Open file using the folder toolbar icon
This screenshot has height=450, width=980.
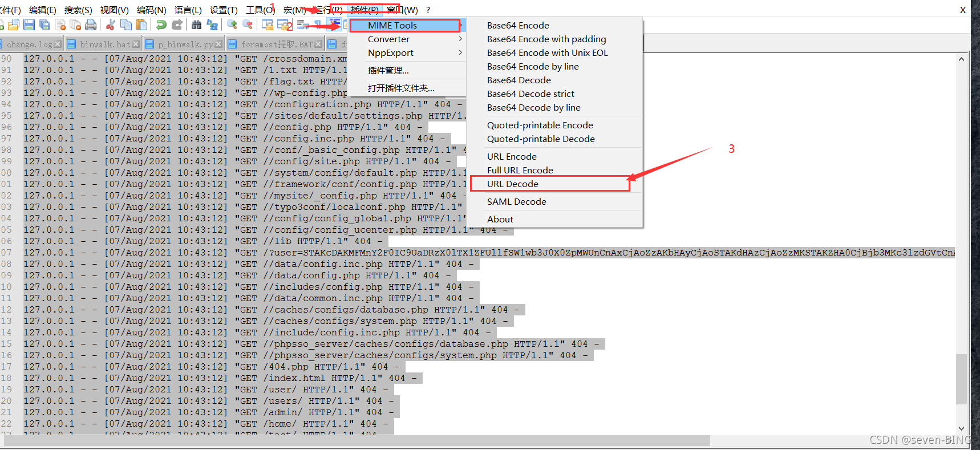click(x=14, y=25)
